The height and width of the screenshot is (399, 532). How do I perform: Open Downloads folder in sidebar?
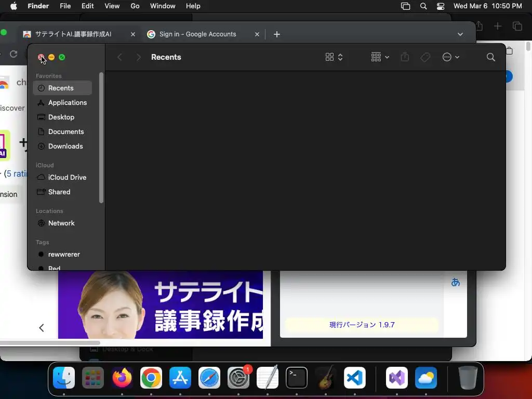[x=62, y=146]
